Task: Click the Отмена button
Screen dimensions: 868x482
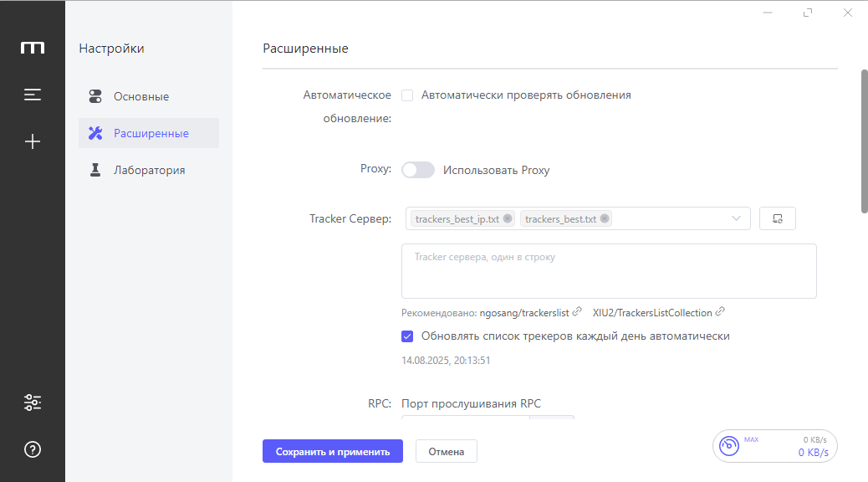Action: pos(447,452)
